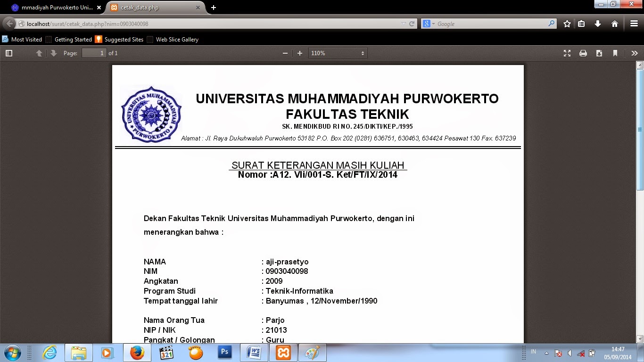Download the PDF file
644x362 pixels.
coord(599,53)
